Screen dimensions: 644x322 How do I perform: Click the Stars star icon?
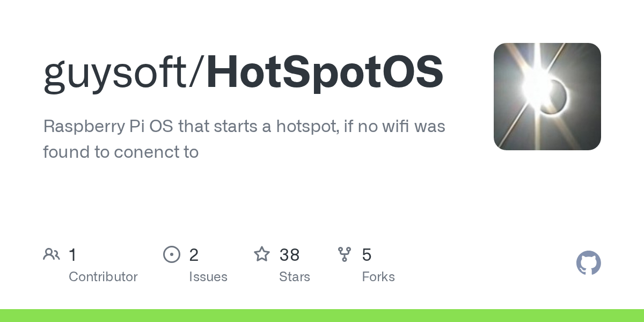(x=262, y=254)
